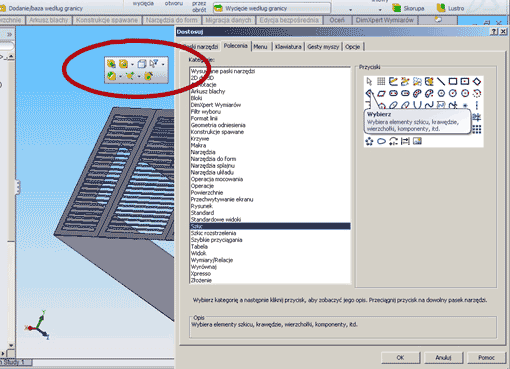The height and width of the screenshot is (369, 510).
Task: Choose the Parallelogram sketch icon
Action: (381, 93)
